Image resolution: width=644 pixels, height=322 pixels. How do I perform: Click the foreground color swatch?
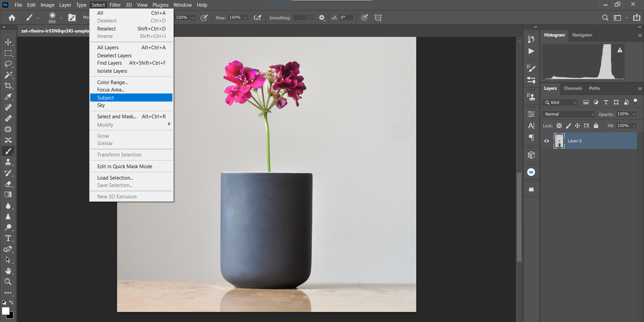(5, 311)
